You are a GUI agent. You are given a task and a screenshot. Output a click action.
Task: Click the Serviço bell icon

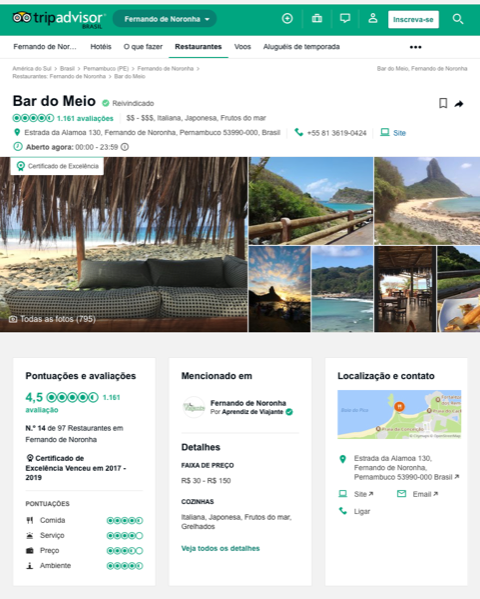[29, 536]
